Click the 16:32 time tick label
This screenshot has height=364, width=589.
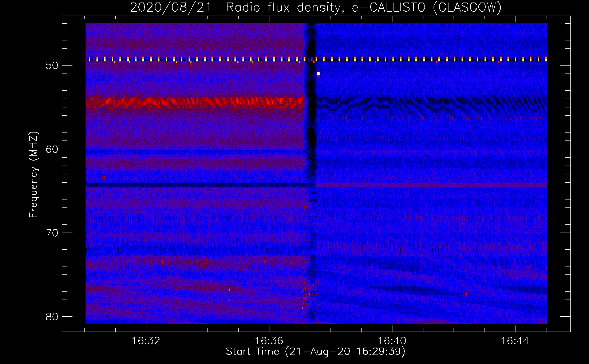point(146,341)
